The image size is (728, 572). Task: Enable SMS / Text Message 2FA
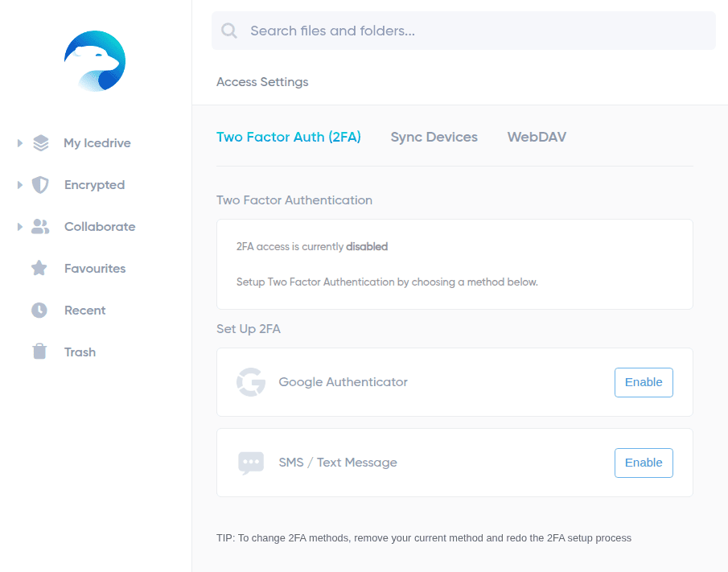click(x=644, y=463)
